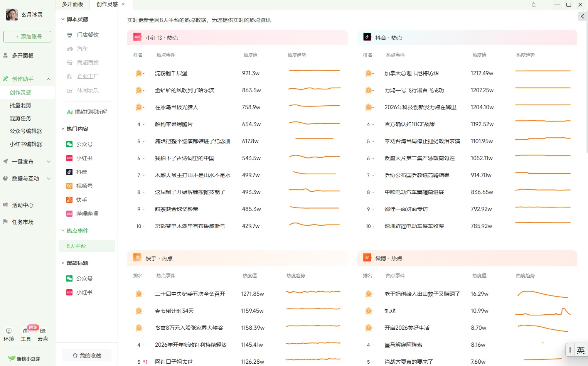588x366 pixels.
Task: Collapse the 创作助手 section
Action: click(x=49, y=79)
